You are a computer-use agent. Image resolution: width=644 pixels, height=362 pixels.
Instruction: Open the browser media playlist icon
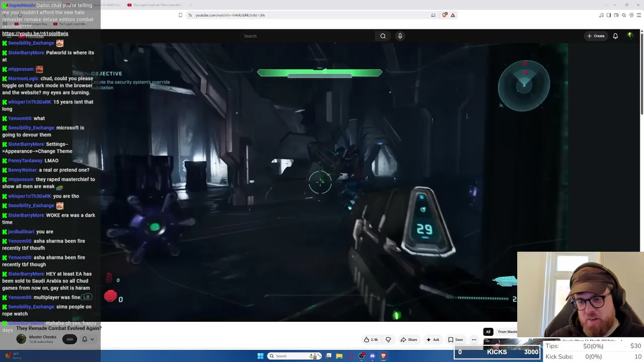[601, 15]
